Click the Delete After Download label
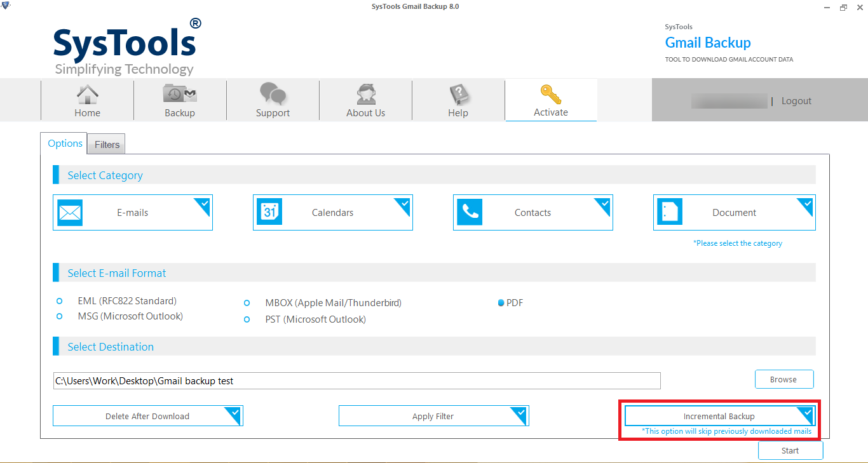Screen dimensions: 868x463 [147, 417]
